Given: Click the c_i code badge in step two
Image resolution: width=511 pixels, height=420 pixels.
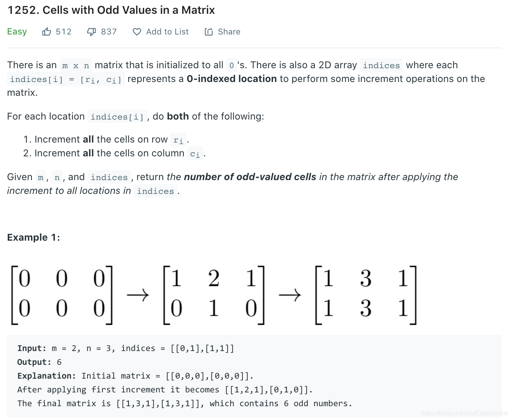Looking at the screenshot, I should (195, 153).
